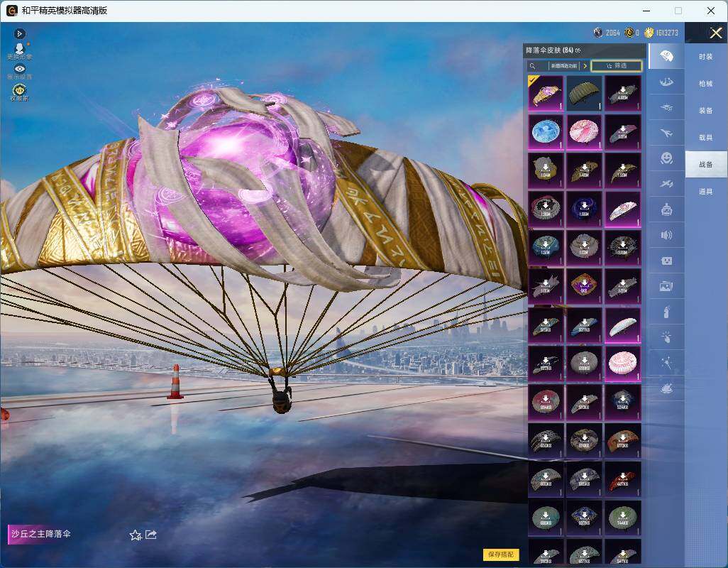728x568 pixels.
Task: Minimize the emulator window
Action: [x=646, y=11]
